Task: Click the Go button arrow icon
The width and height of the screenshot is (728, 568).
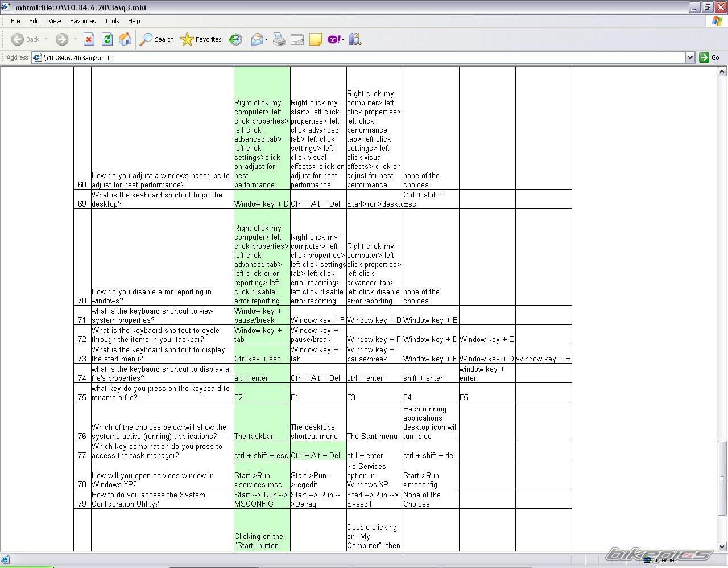Action: coord(704,57)
